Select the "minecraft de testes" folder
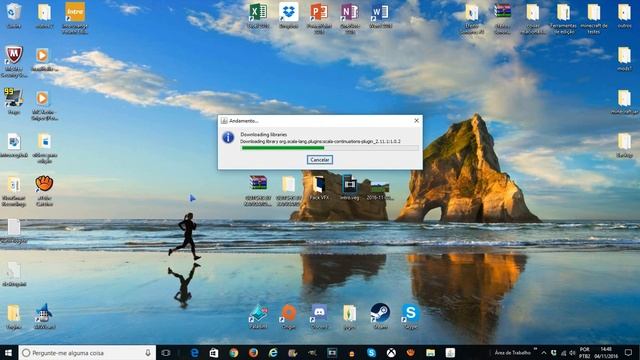 click(x=594, y=18)
